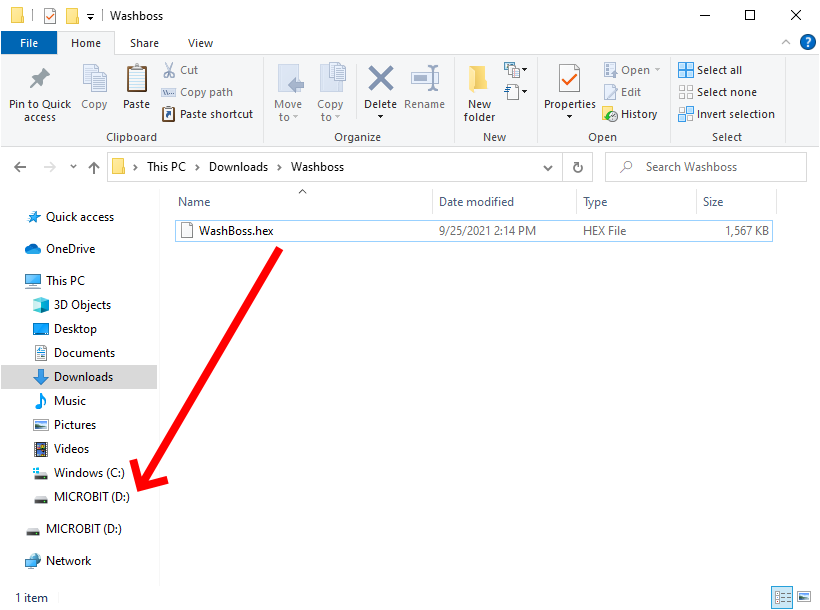Click Washboss in the address bar
The height and width of the screenshot is (610, 820).
(317, 167)
